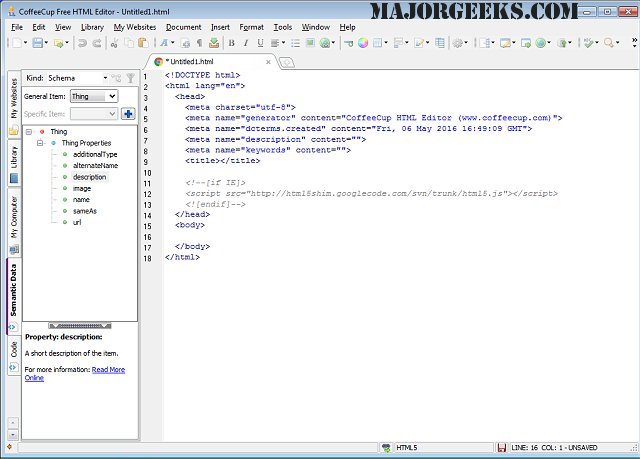The image size is (640, 459).
Task: Open the Help menu
Action: click(347, 27)
